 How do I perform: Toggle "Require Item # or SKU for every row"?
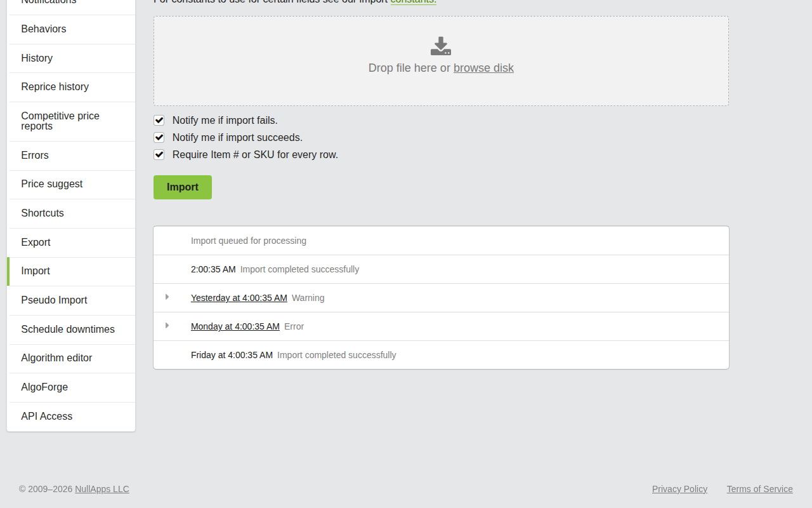159,154
